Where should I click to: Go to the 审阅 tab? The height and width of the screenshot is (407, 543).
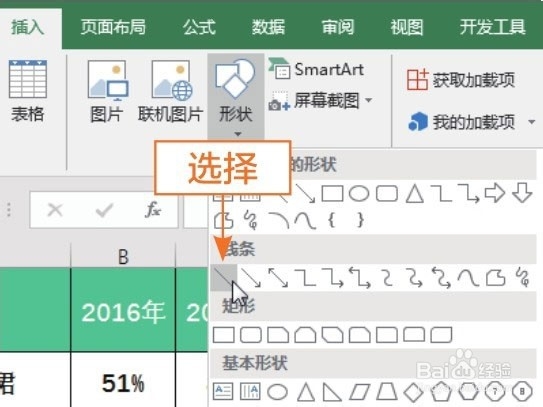pos(338,27)
